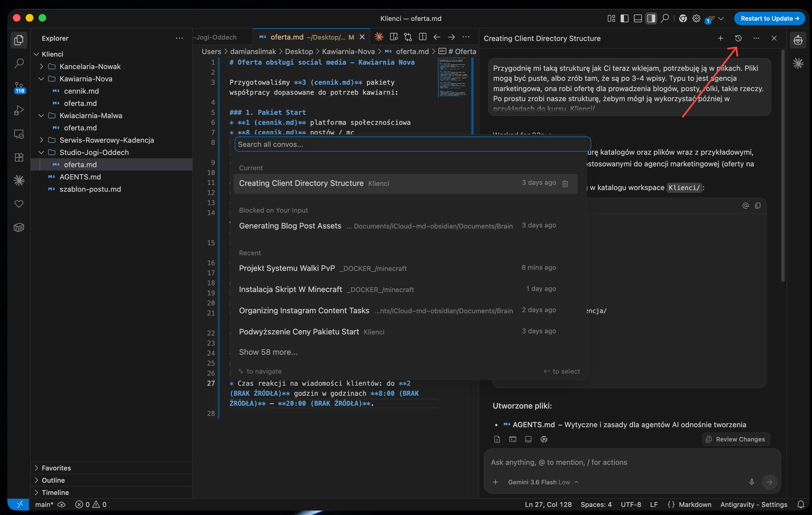Delete the Creating Client Directory Structure conversation

(565, 183)
